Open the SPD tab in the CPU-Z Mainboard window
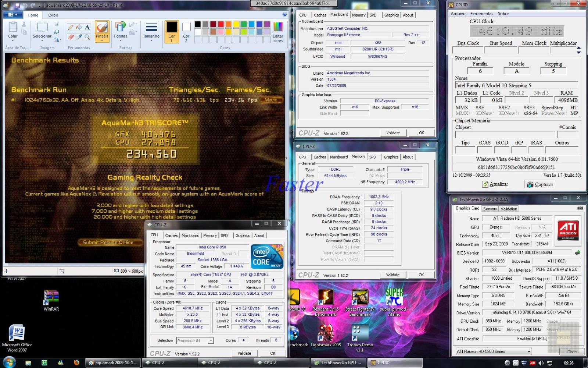Image resolution: width=588 pixels, height=368 pixels. pos(373,15)
